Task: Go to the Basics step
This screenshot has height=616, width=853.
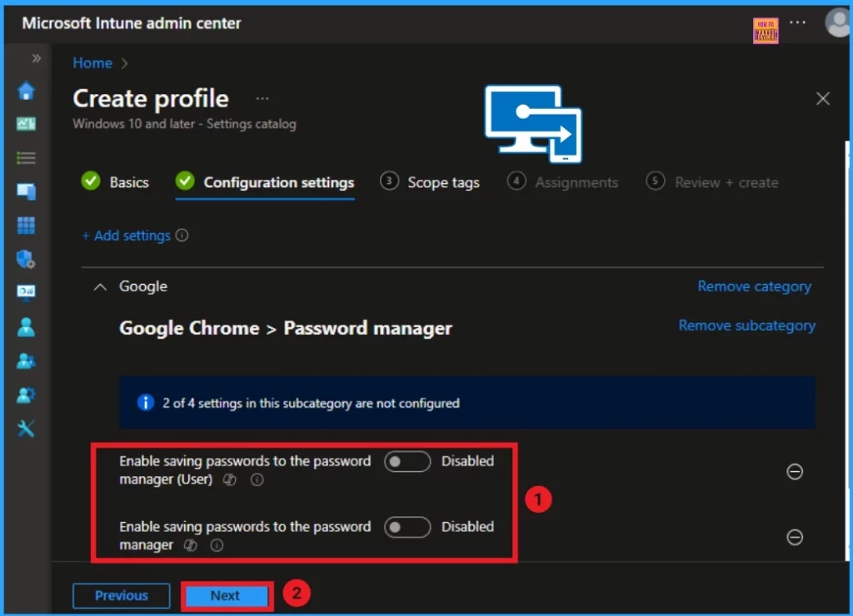Action: pos(115,182)
